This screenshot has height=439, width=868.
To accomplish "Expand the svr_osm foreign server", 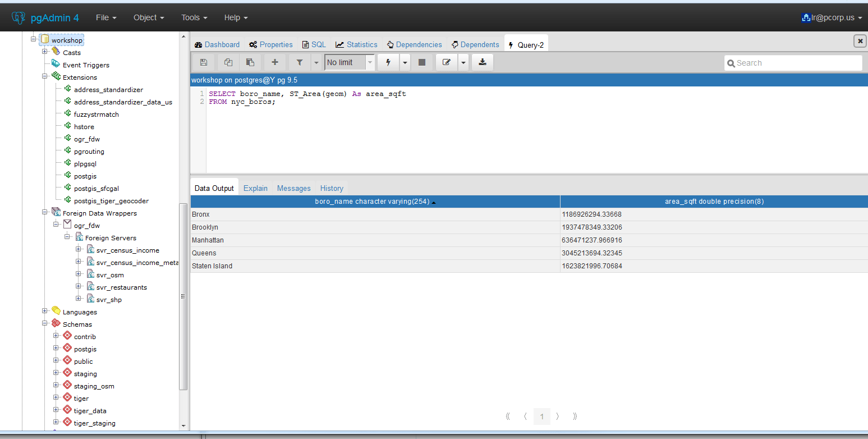I will 79,275.
